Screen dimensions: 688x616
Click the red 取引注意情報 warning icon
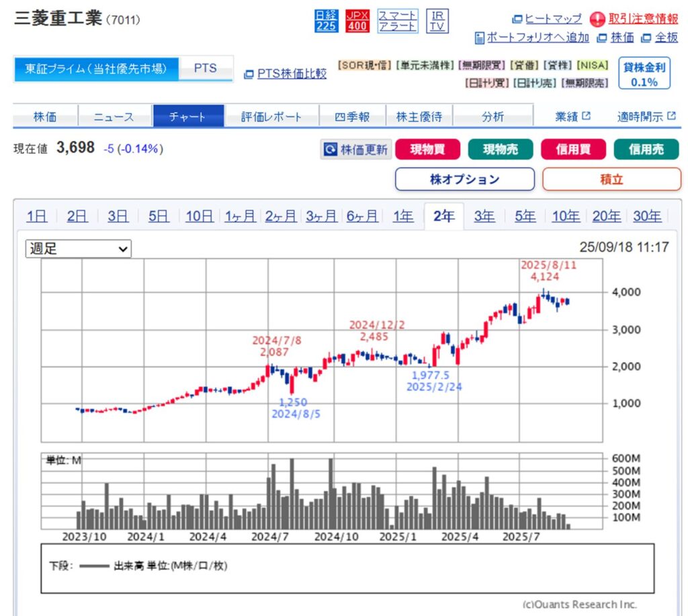pyautogui.click(x=597, y=19)
